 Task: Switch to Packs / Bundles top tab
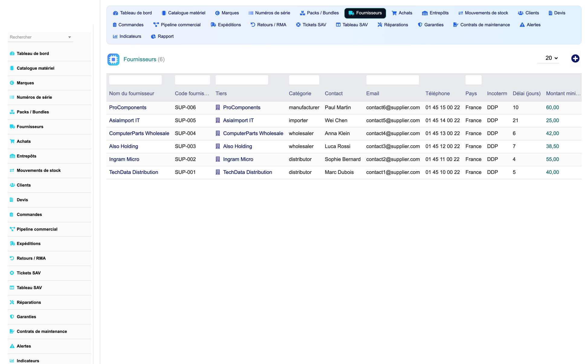tap(319, 13)
